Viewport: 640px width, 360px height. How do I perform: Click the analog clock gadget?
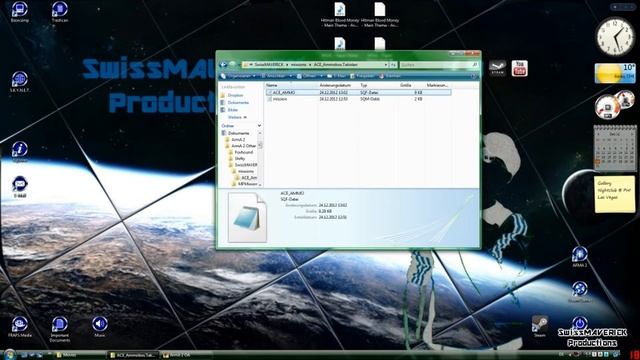(x=615, y=37)
